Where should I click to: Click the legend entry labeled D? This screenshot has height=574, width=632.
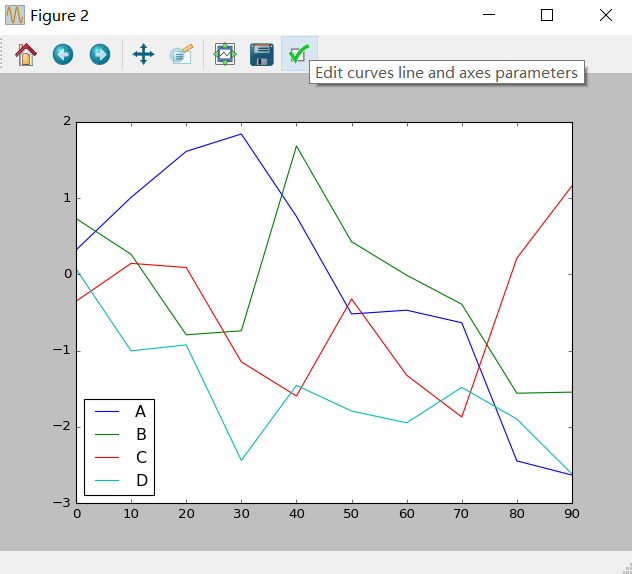(x=142, y=480)
